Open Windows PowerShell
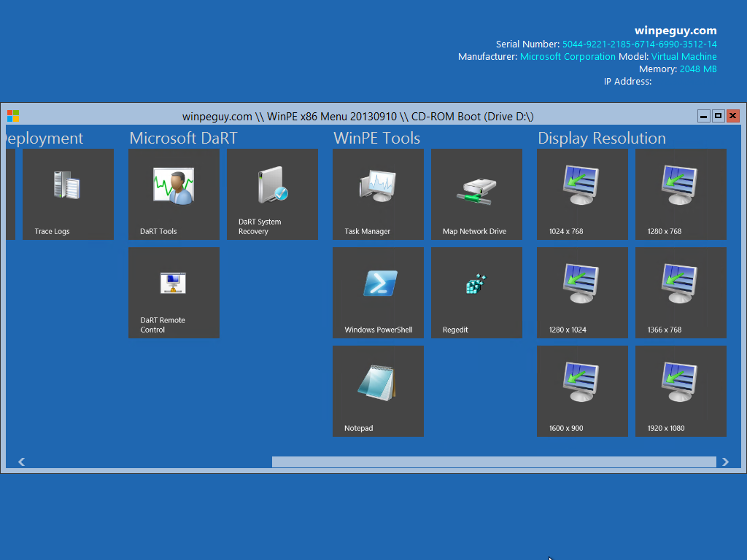The height and width of the screenshot is (560, 747). (x=378, y=292)
